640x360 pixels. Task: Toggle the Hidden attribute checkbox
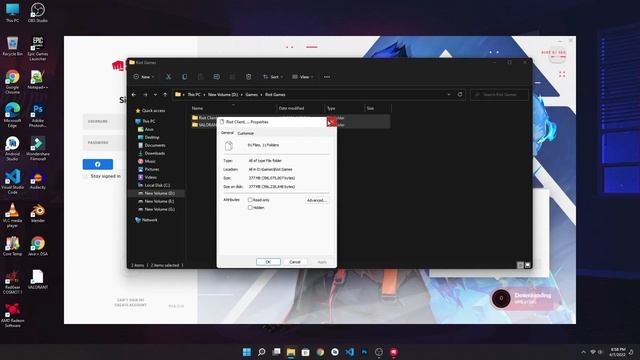(250, 208)
